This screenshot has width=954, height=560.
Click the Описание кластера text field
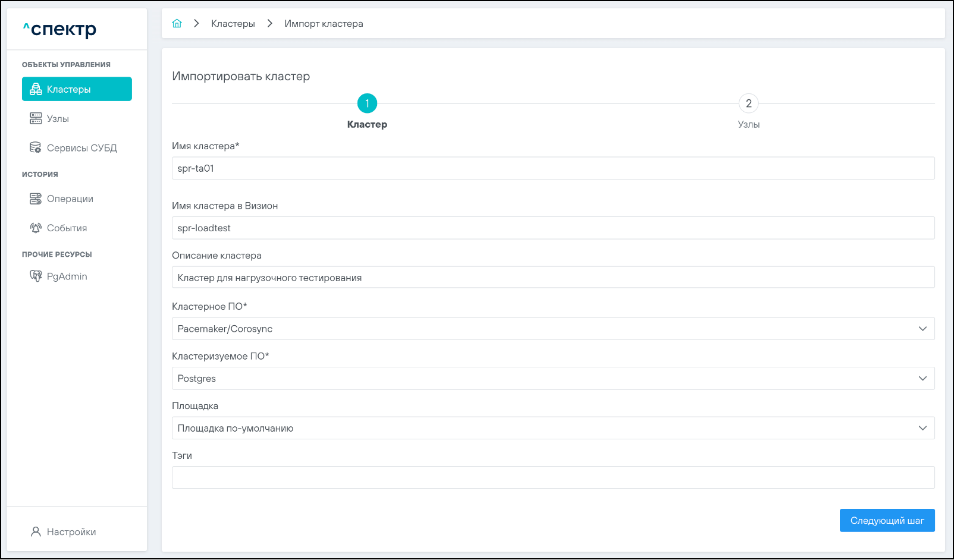point(553,278)
